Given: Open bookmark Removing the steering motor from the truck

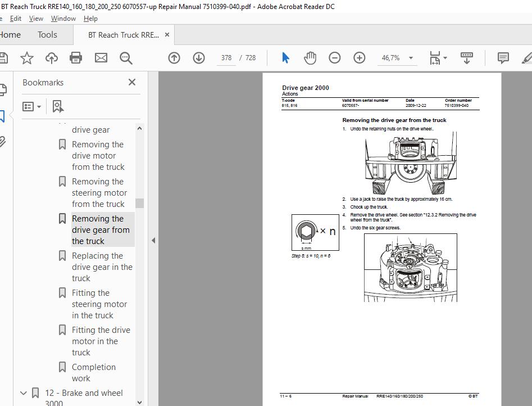Looking at the screenshot, I should pyautogui.click(x=99, y=193).
